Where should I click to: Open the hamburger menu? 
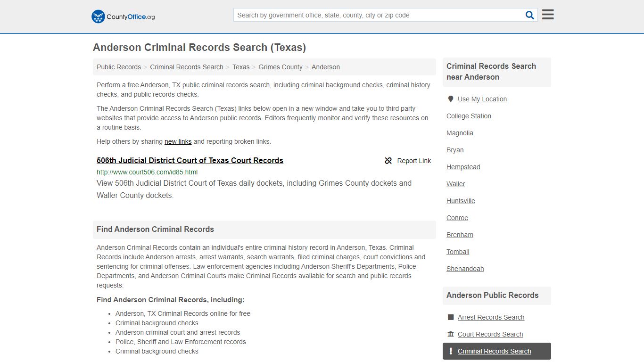(x=548, y=15)
